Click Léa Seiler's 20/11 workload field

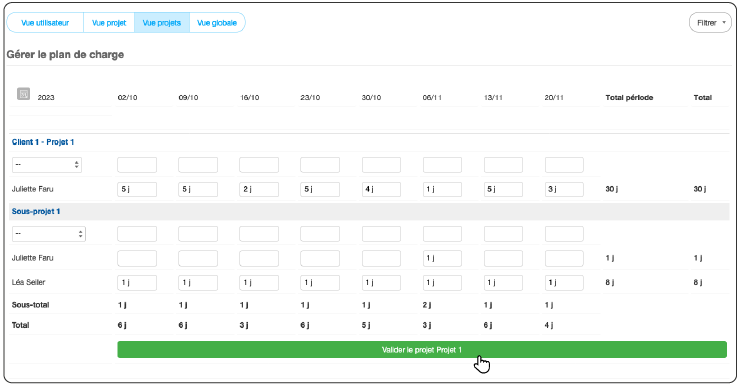564,282
